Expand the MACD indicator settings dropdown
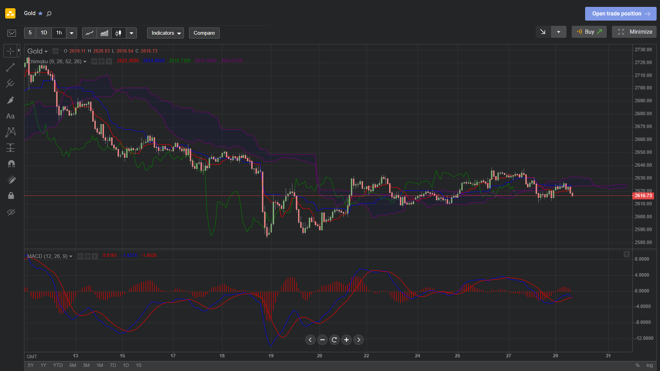The image size is (660, 371). pyautogui.click(x=71, y=256)
